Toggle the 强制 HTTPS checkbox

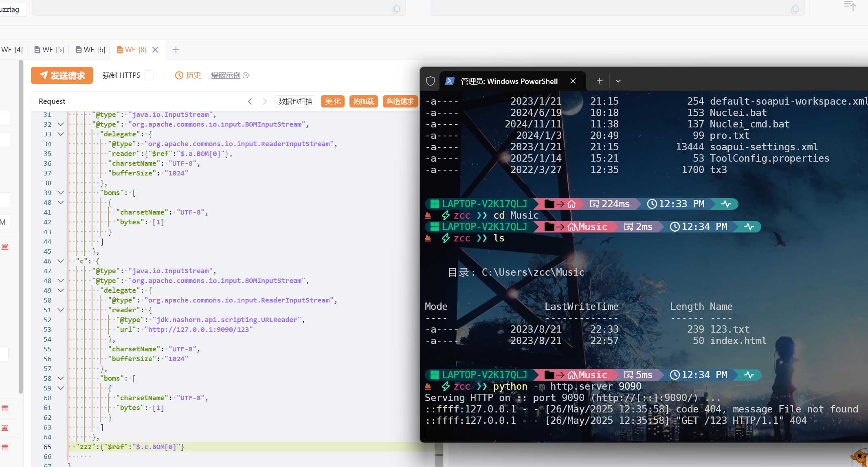pyautogui.click(x=149, y=75)
